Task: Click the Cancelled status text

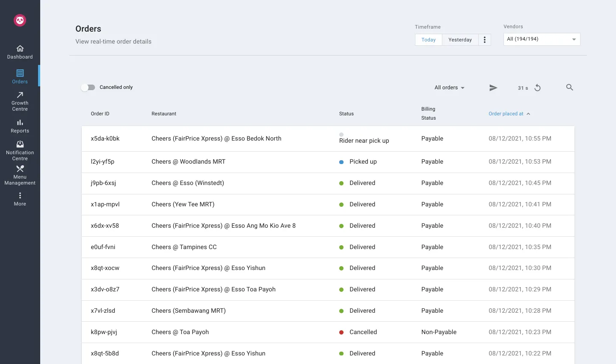Action: [363, 332]
